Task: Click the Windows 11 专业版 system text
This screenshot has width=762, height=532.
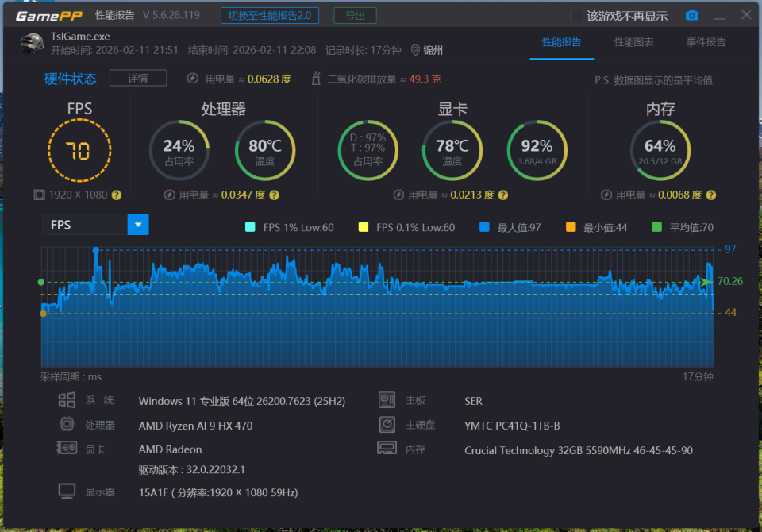Action: point(241,401)
